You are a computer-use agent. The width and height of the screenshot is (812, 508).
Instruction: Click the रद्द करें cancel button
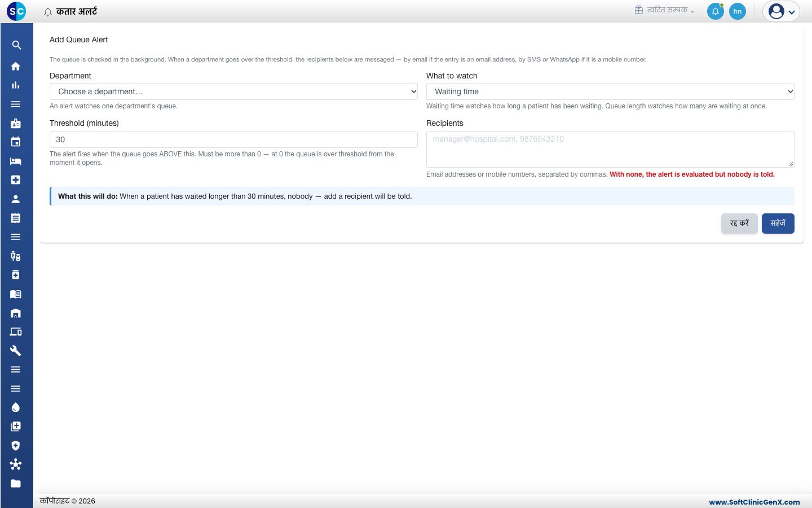pyautogui.click(x=739, y=224)
